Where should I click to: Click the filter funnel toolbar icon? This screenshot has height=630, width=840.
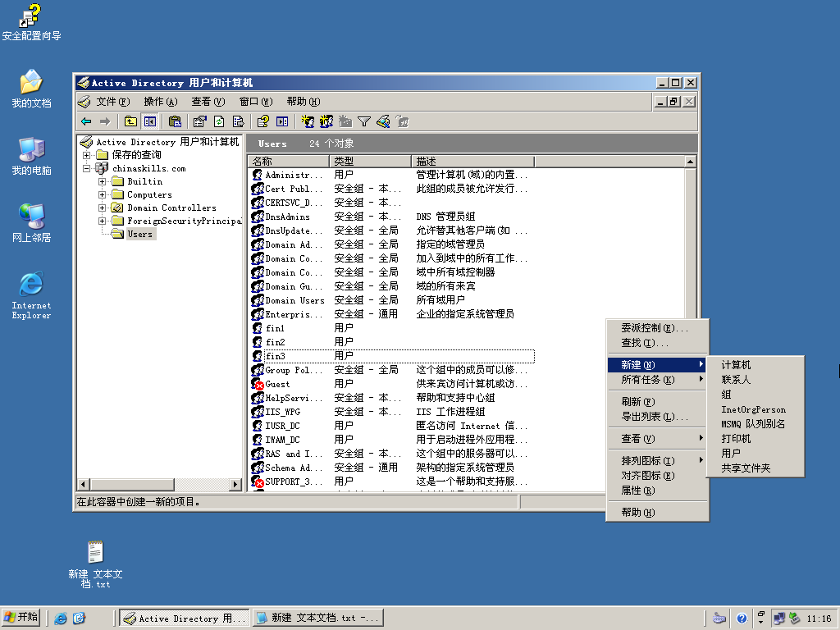tap(364, 121)
